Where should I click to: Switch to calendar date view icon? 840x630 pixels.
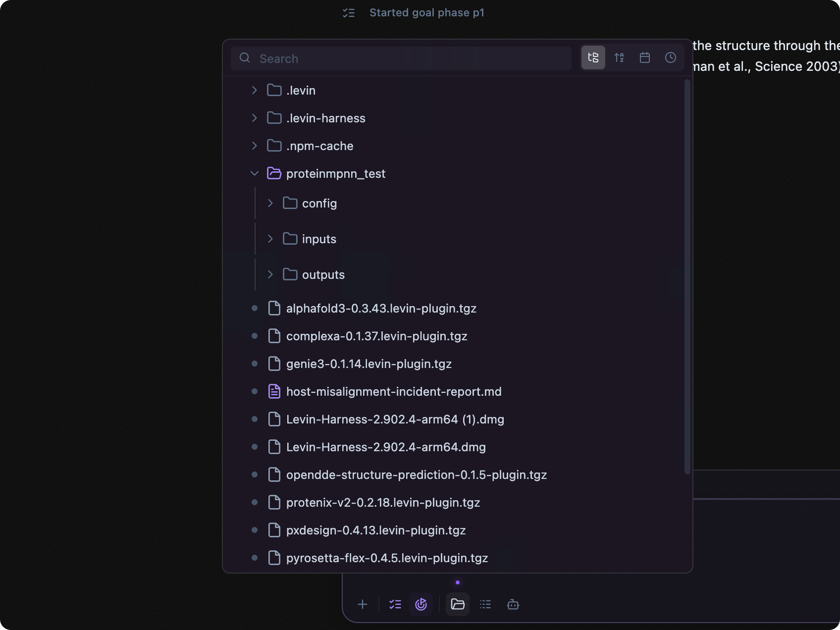645,57
